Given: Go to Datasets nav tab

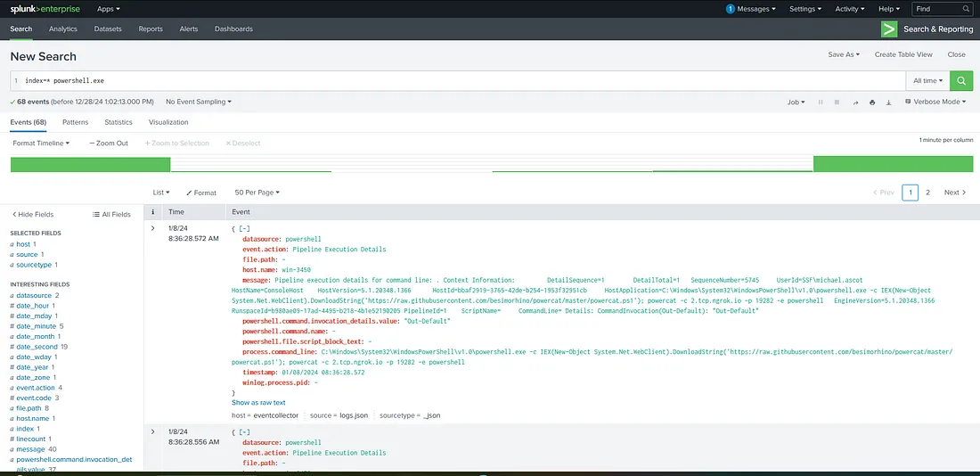Looking at the screenshot, I should click(x=108, y=29).
